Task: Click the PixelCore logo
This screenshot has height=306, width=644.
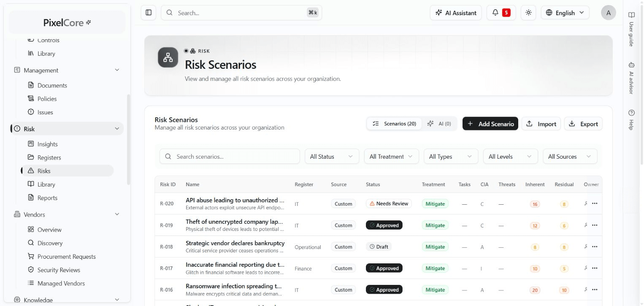Action: [x=67, y=23]
